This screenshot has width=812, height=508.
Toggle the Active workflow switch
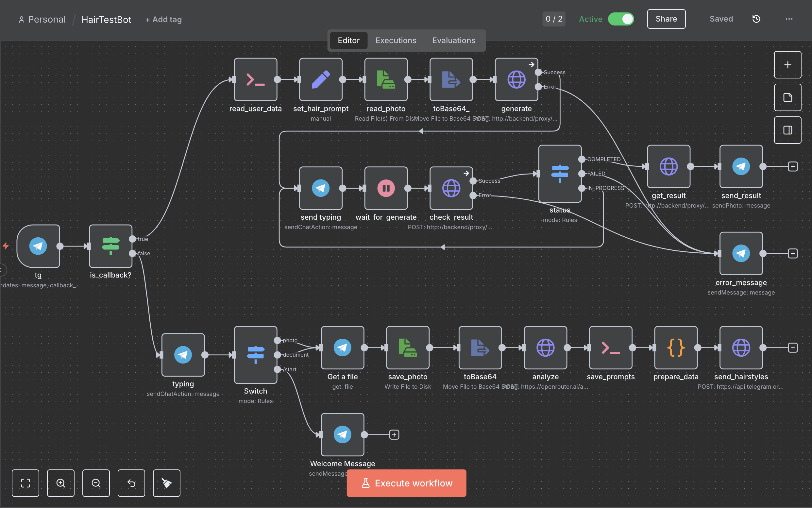pos(621,19)
